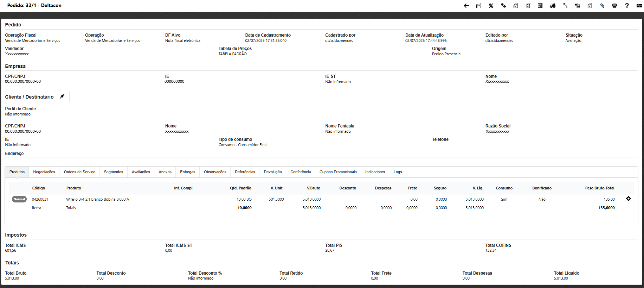Click the paperclip attachment icon
This screenshot has width=644, height=288.
click(x=602, y=6)
